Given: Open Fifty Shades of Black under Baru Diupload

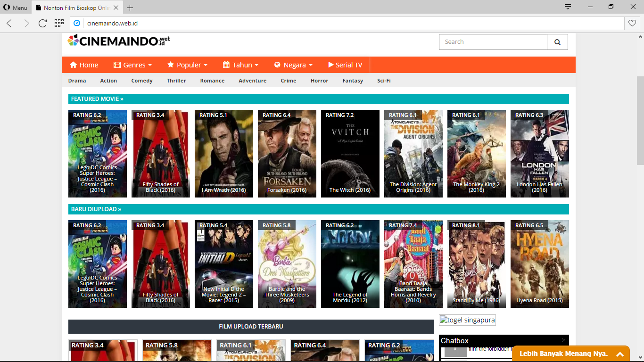Looking at the screenshot, I should (161, 264).
